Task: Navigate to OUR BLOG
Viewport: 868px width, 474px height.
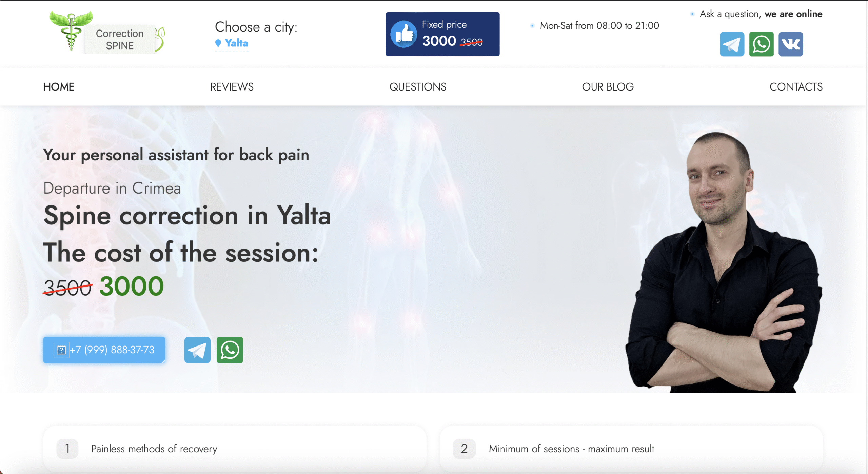Action: coord(608,87)
